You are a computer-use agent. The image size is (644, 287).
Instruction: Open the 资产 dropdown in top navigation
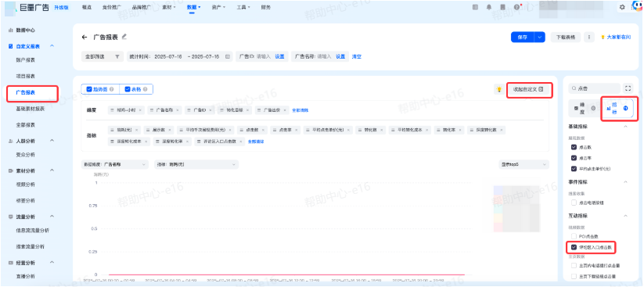(219, 7)
